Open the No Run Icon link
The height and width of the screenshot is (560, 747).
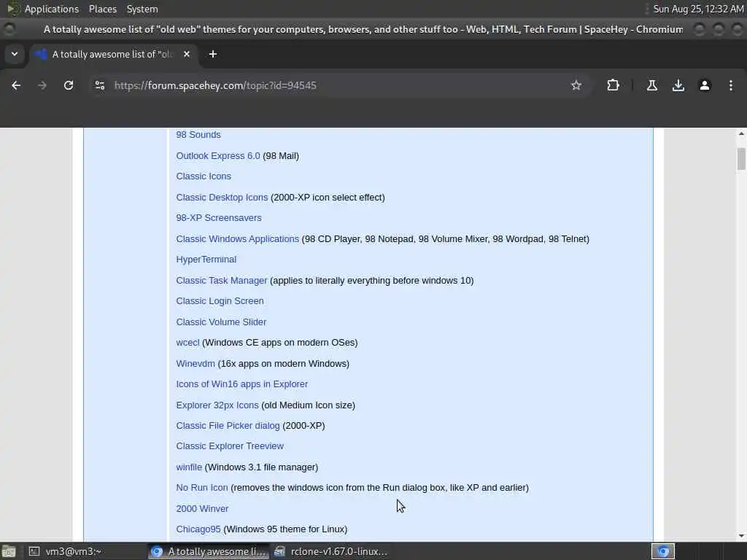coord(202,488)
